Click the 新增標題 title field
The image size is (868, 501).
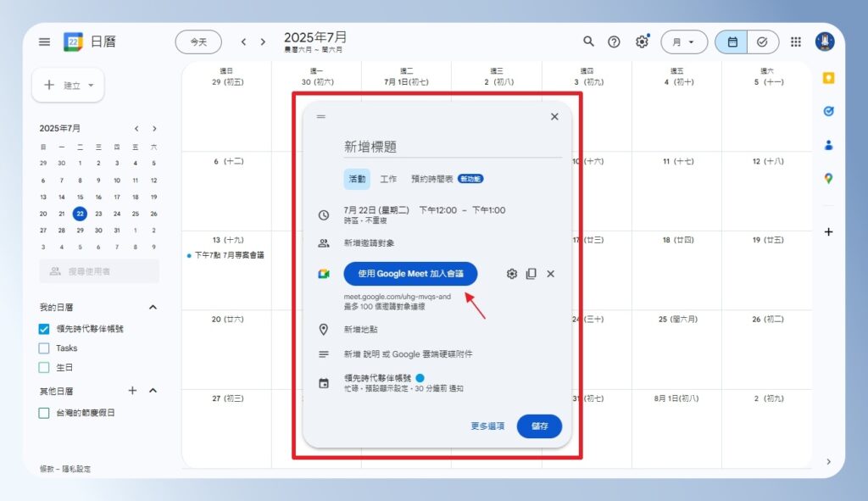453,147
